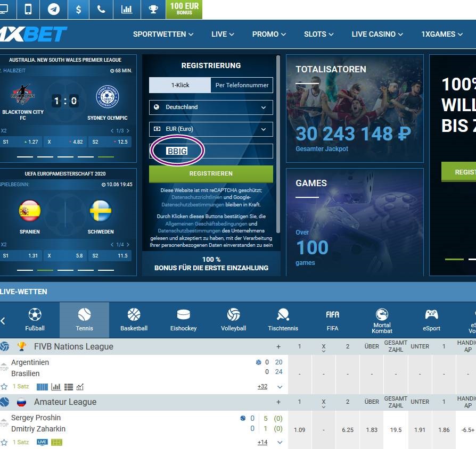476x449 pixels.
Task: Open the Slots menu
Action: click(x=319, y=34)
